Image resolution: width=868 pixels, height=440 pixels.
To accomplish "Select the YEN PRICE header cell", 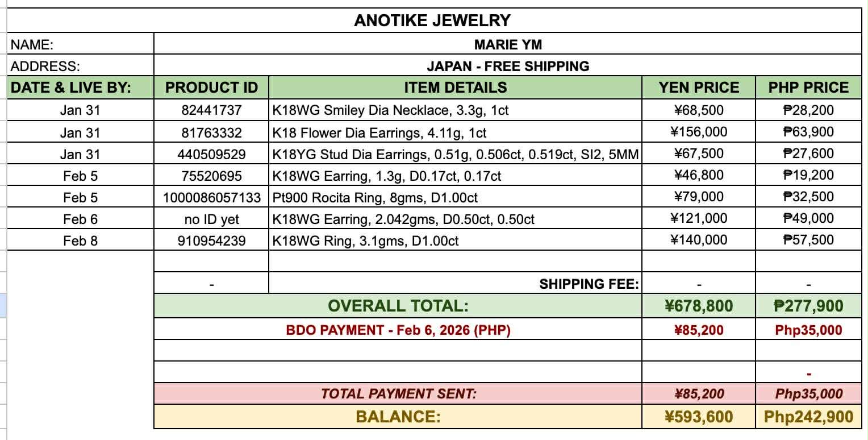I will [699, 88].
